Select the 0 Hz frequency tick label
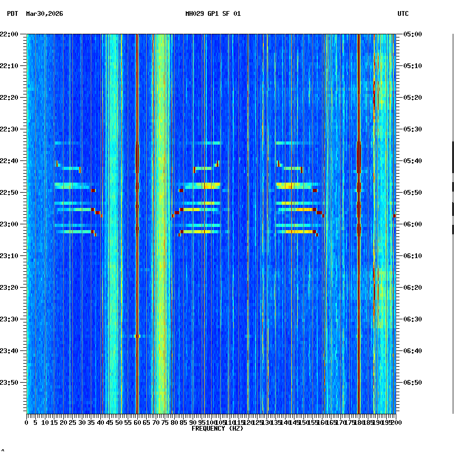Image resolution: width=476 pixels, height=456 pixels. 25,423
